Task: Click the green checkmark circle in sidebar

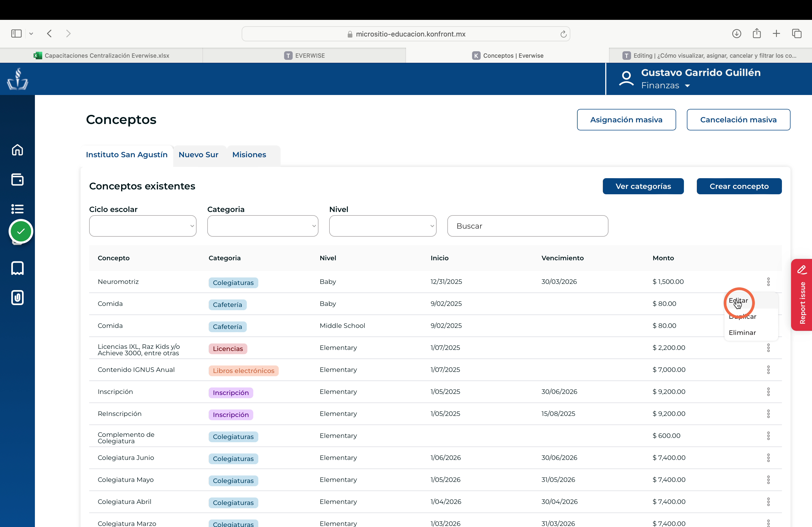Action: 21,232
